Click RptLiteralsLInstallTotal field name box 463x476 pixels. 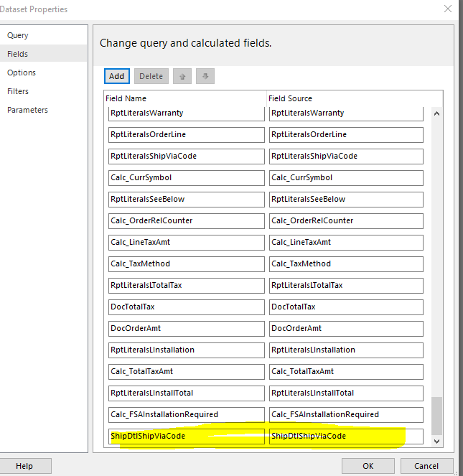(187, 393)
